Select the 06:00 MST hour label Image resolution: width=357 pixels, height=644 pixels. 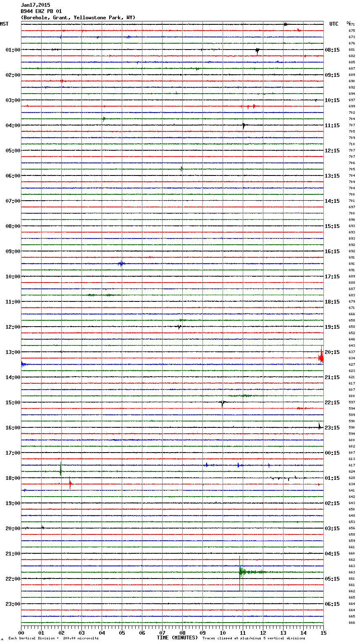[13, 175]
